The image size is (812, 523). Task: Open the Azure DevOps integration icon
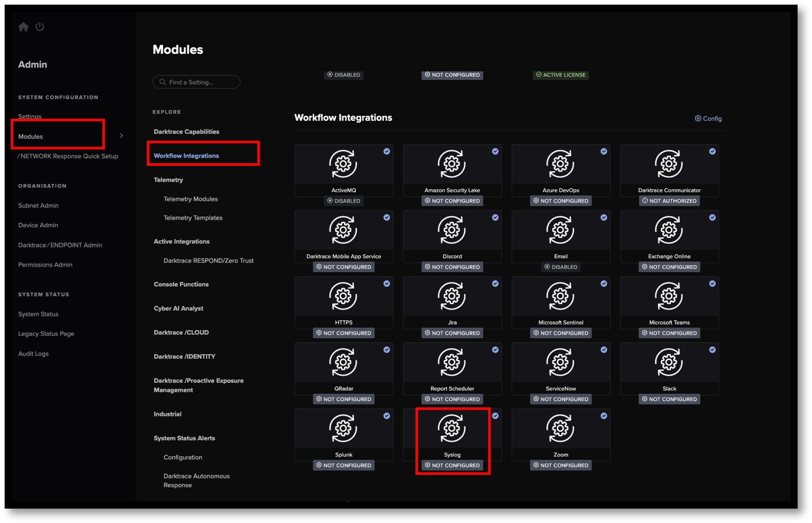point(560,164)
